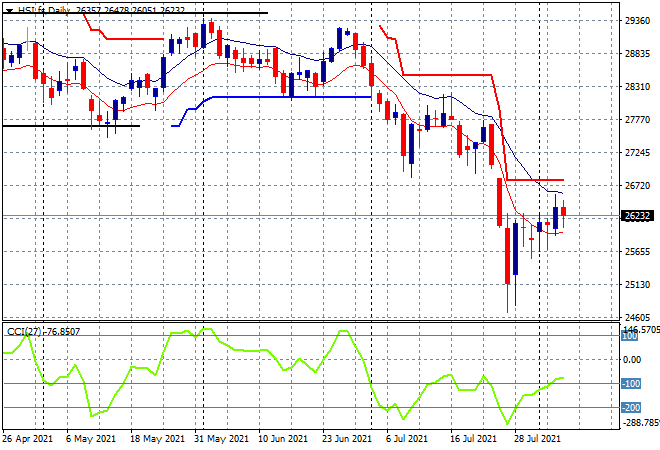Select the 28835 price axis label
Image resolution: width=660 pixels, height=450 pixels.
click(x=637, y=54)
